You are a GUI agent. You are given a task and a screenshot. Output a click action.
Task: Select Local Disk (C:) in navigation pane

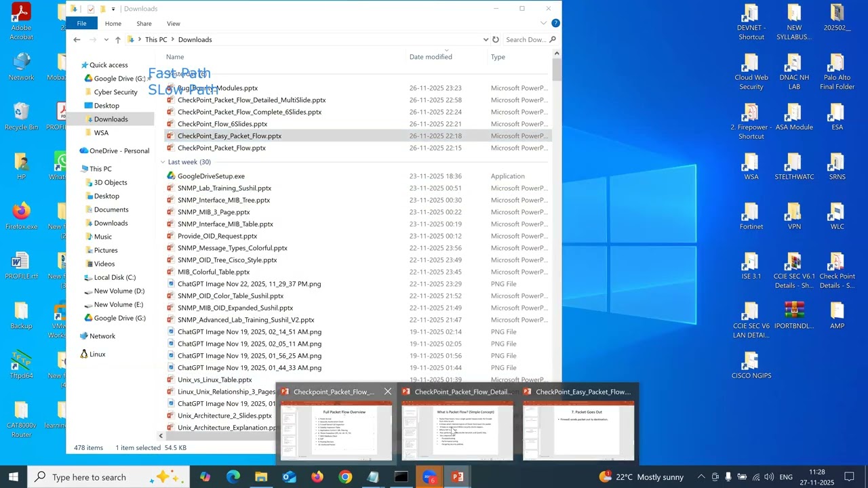115,277
